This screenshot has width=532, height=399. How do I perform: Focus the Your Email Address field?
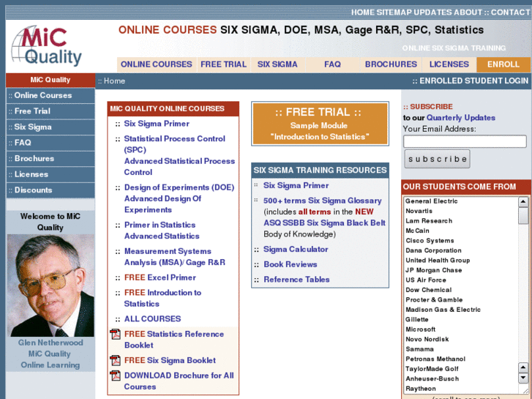pyautogui.click(x=465, y=141)
